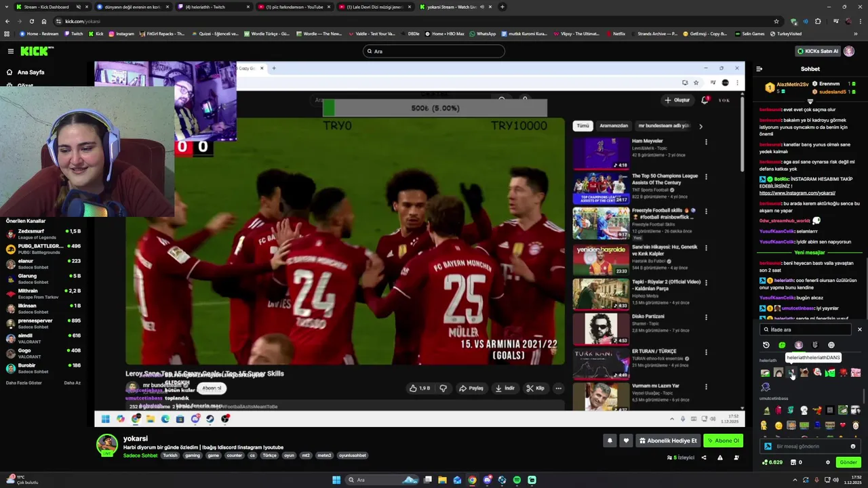Navigate back in the browser
The width and height of the screenshot is (868, 488).
click(x=8, y=21)
